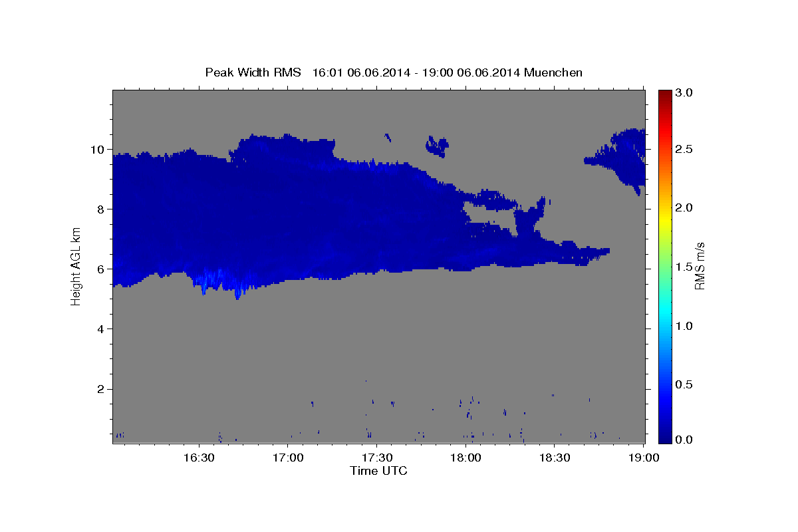
Task: Click the 16:30 time tick label
Action: (199, 458)
